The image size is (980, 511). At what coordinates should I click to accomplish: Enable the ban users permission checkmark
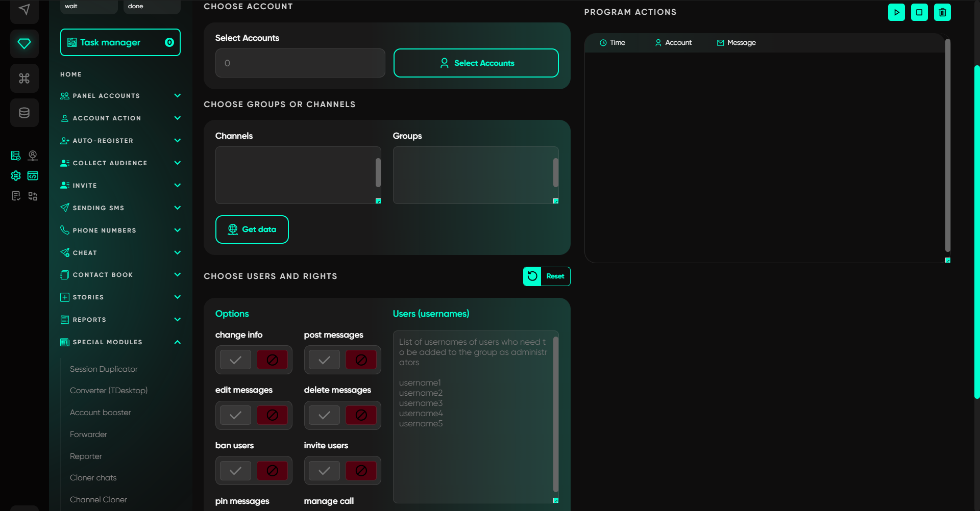pos(235,471)
